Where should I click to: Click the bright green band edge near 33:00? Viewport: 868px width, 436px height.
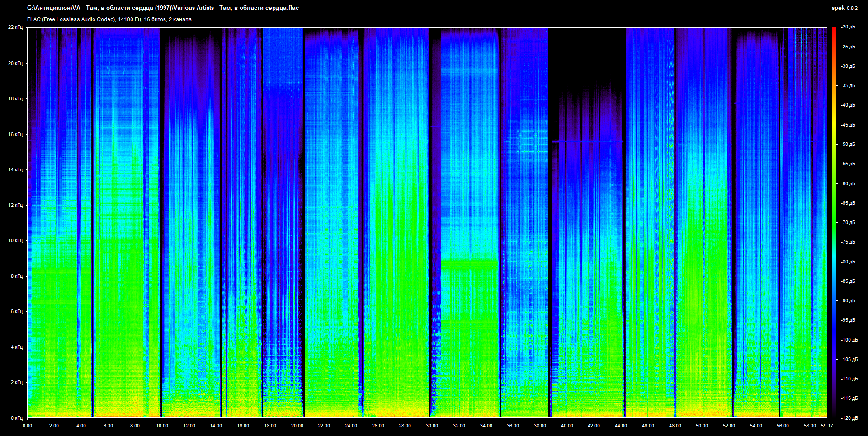point(469,260)
